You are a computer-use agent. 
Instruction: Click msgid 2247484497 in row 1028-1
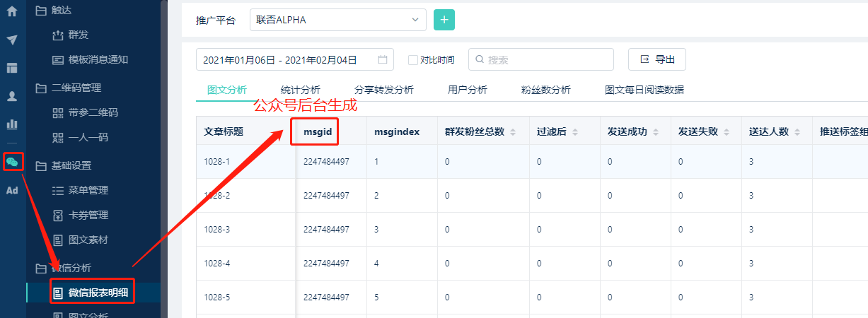(326, 162)
